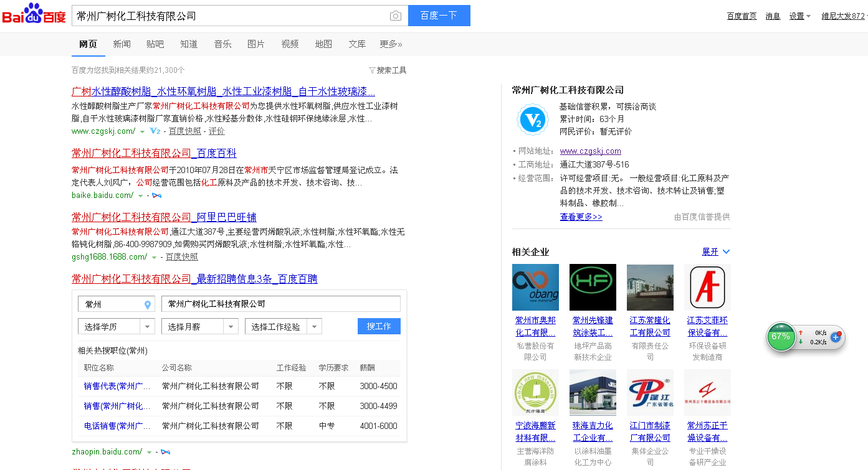Open the 选择学历 dropdown

117,326
